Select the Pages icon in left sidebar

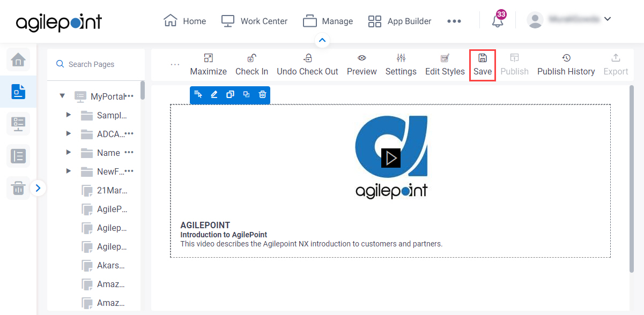tap(18, 91)
